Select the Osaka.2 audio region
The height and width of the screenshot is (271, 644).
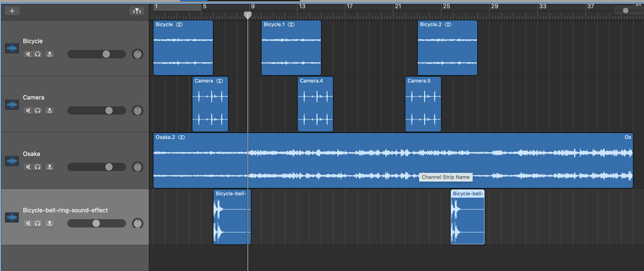pos(393,160)
